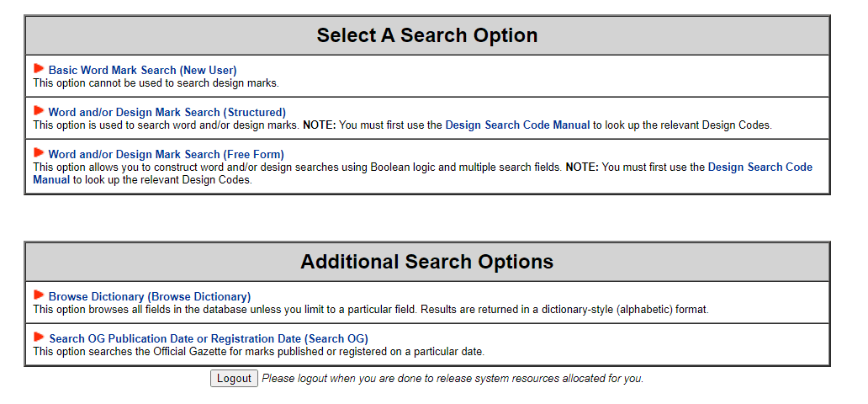Screen dimensions: 868x404
Task: Open Basic Word Mark Search (New User)
Action: (x=142, y=70)
